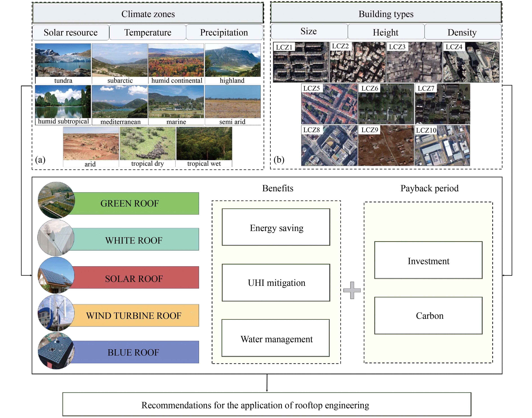
Task: Click the wind turbine roof circular photo
Action: point(56,313)
